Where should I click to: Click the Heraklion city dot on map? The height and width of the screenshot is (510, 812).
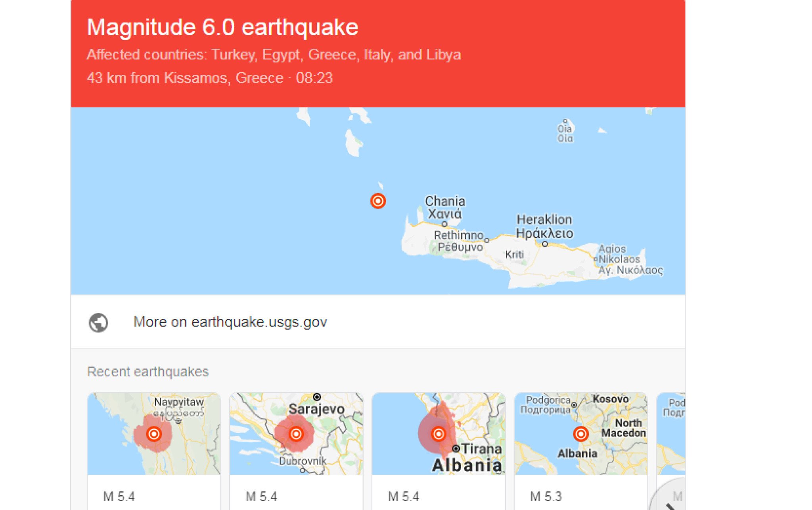545,244
